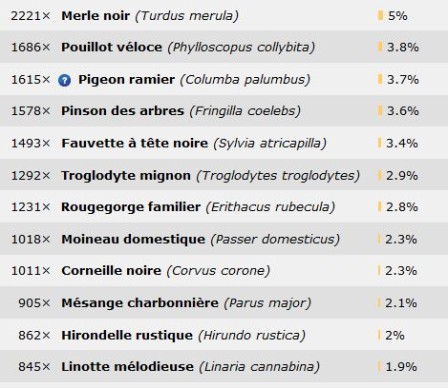Open Mésange charbonnière species entry

pos(140,303)
